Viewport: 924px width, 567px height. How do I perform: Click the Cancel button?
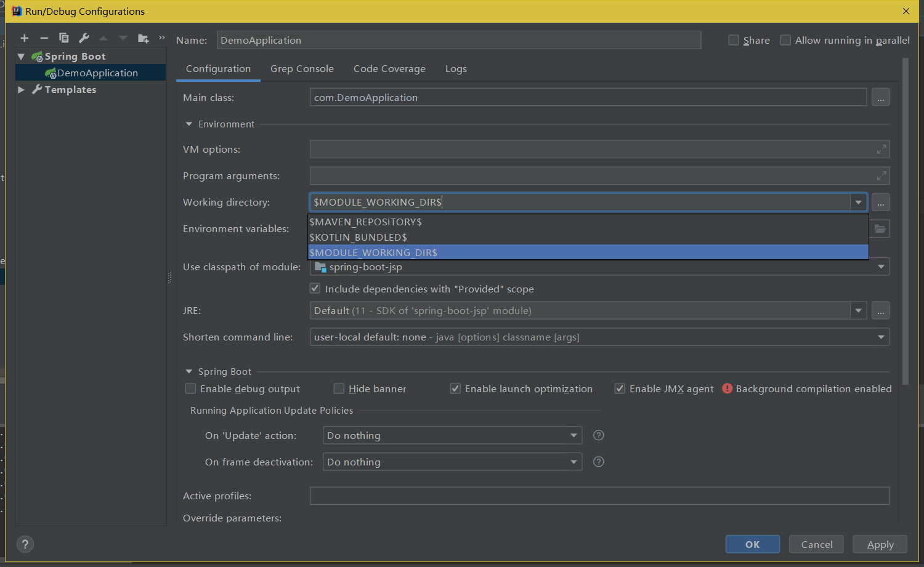pyautogui.click(x=817, y=544)
